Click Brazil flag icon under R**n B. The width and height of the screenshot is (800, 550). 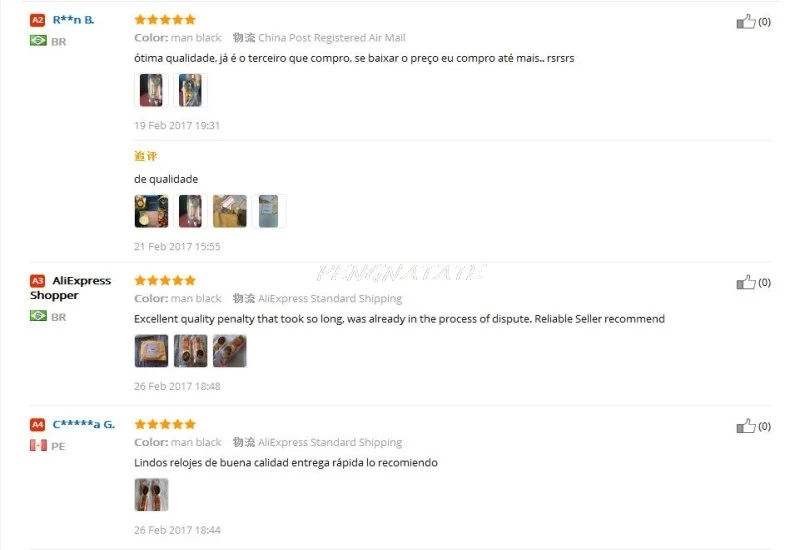pyautogui.click(x=38, y=41)
